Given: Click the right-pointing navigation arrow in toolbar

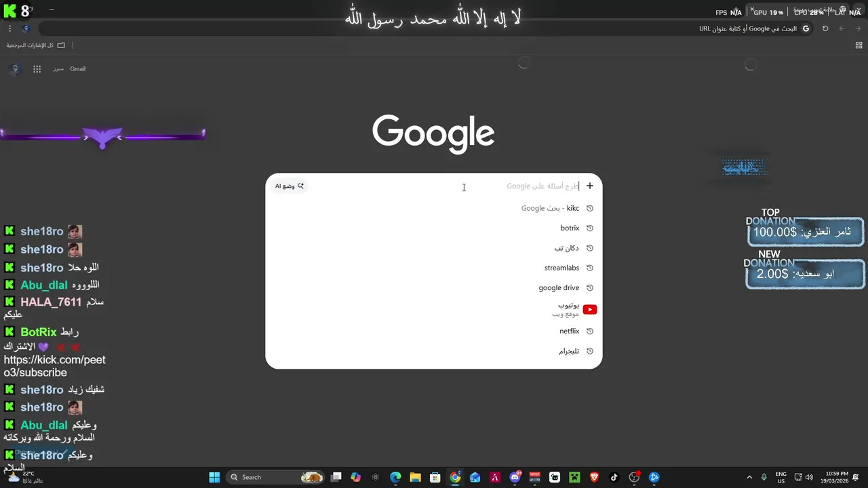Looking at the screenshot, I should (858, 28).
